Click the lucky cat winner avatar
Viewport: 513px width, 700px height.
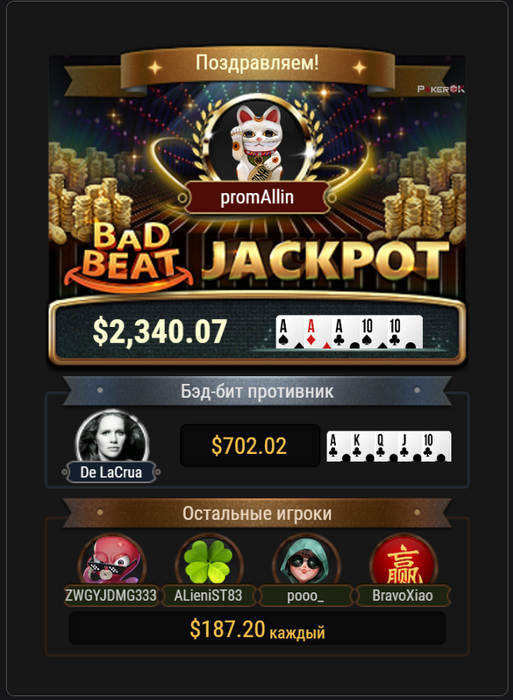click(x=258, y=143)
